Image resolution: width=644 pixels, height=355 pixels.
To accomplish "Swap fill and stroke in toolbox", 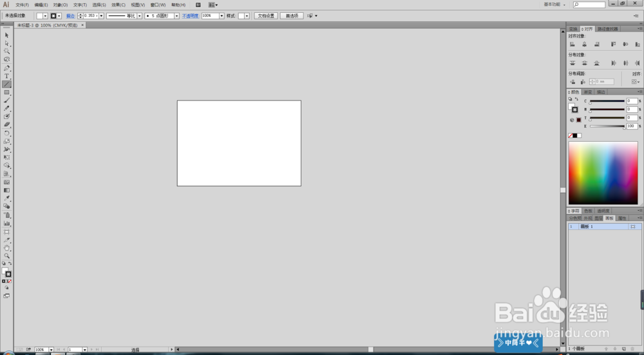I will click(x=10, y=264).
